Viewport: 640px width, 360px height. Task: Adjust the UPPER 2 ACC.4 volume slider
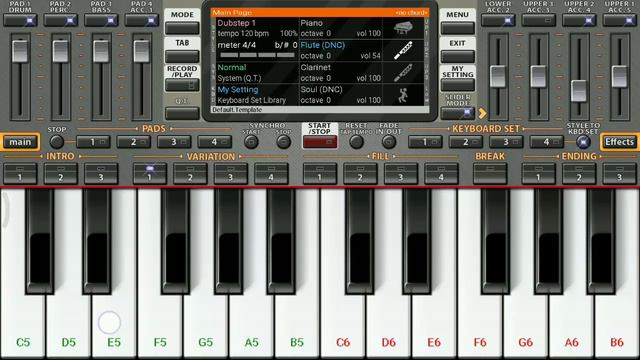coord(579,91)
